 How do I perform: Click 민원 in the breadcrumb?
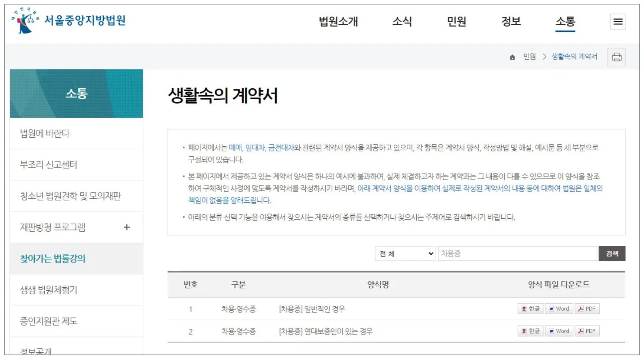[x=530, y=57]
